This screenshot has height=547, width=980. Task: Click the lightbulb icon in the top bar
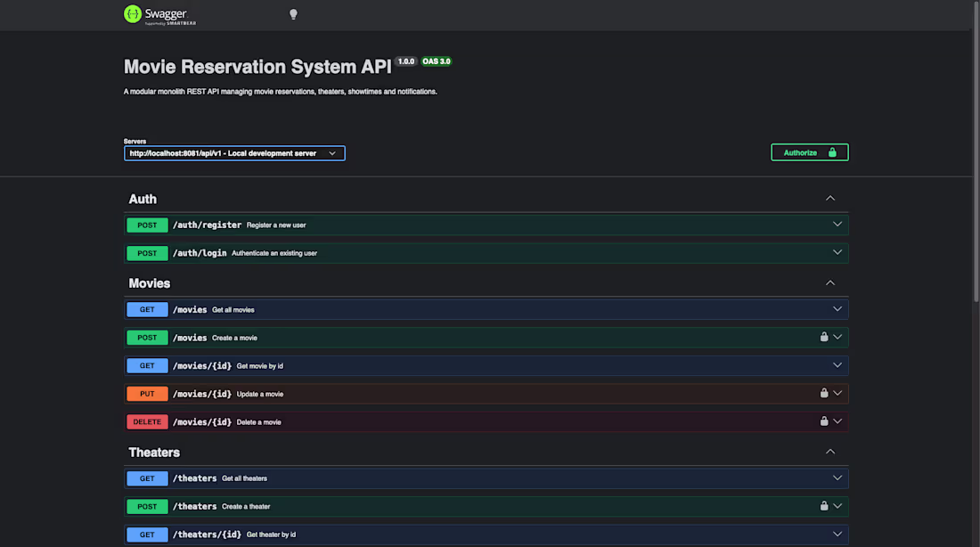pyautogui.click(x=293, y=14)
